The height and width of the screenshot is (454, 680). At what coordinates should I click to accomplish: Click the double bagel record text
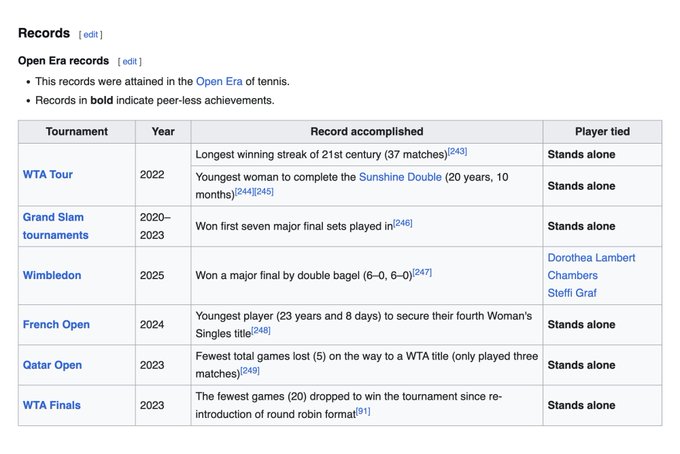(304, 276)
